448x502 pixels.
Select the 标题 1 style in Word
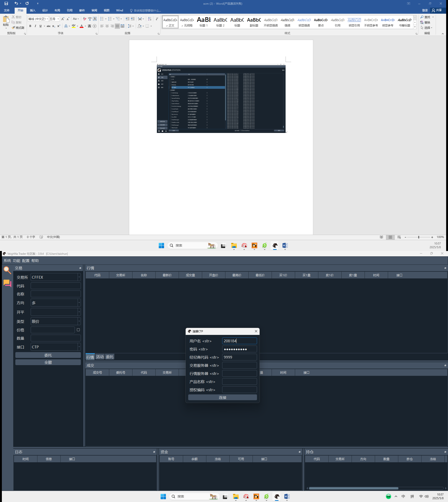204,22
